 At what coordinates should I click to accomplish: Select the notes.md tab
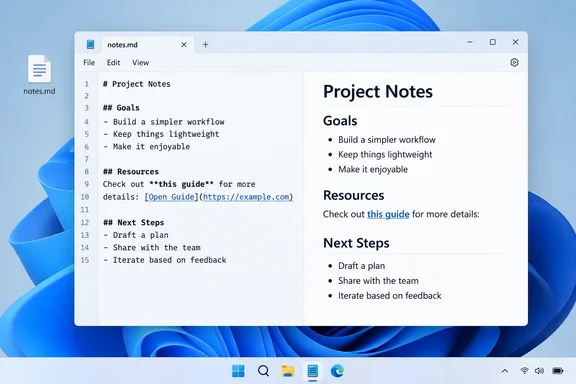coord(148,44)
